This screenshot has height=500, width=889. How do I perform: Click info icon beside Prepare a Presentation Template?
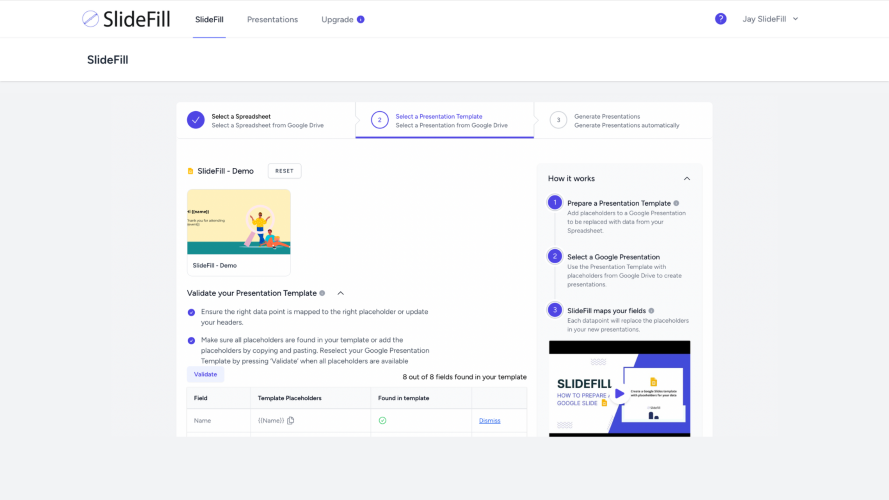676,203
